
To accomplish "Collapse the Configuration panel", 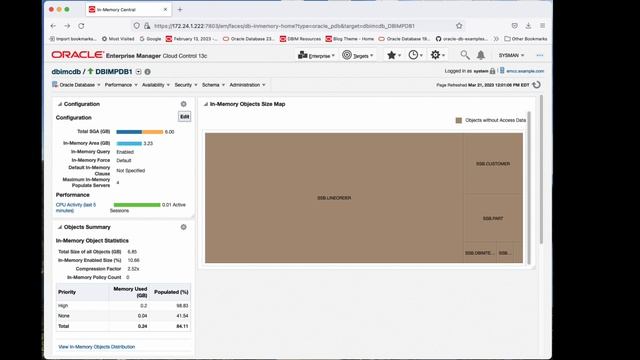I will point(60,104).
